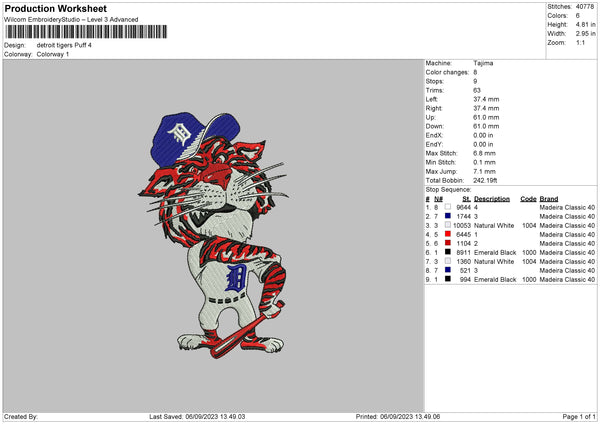This screenshot has height=424, width=600.
Task: Click the 'Up:' label
Action: coord(430,117)
